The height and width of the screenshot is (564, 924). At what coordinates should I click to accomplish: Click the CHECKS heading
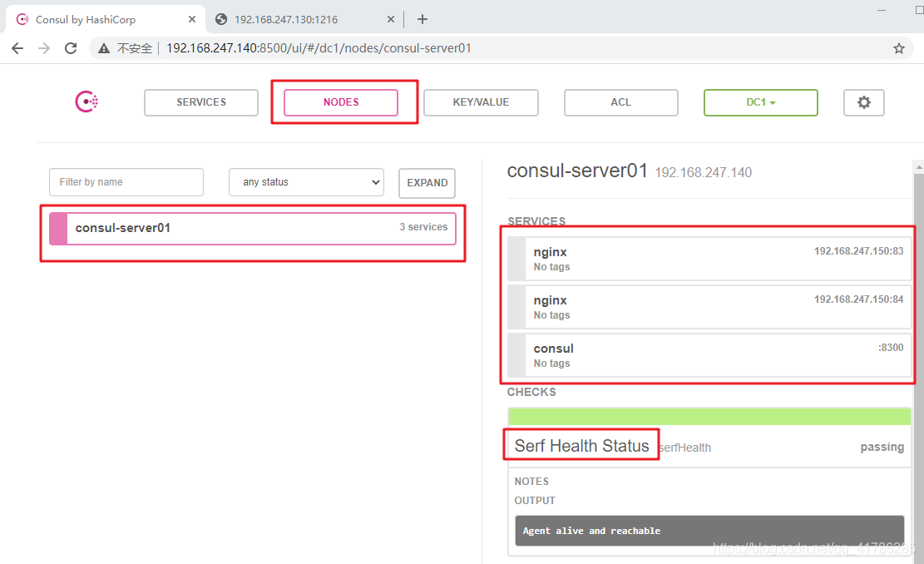tap(531, 392)
